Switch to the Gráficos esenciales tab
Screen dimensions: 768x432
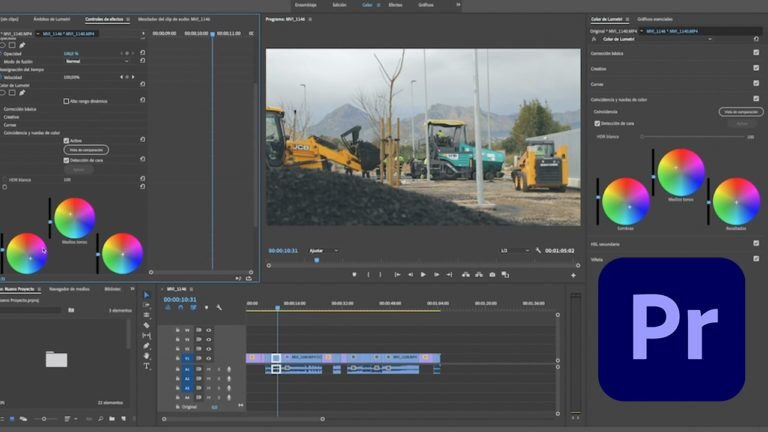click(655, 19)
